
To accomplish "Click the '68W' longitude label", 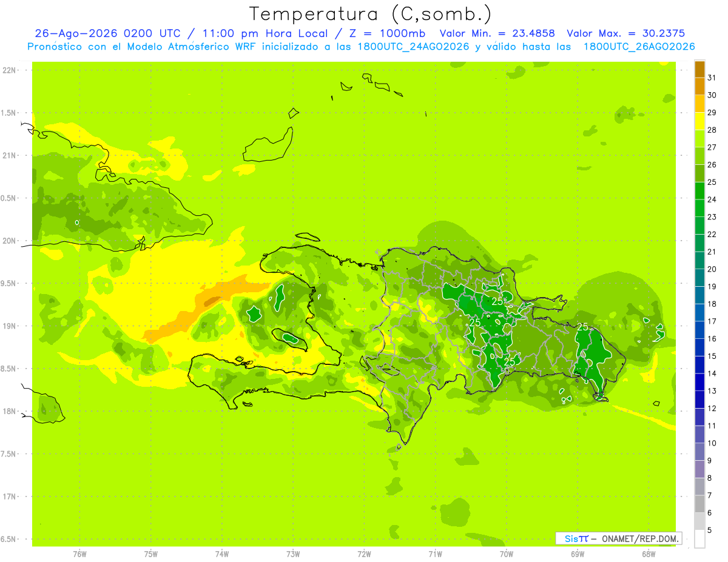I will tap(649, 554).
